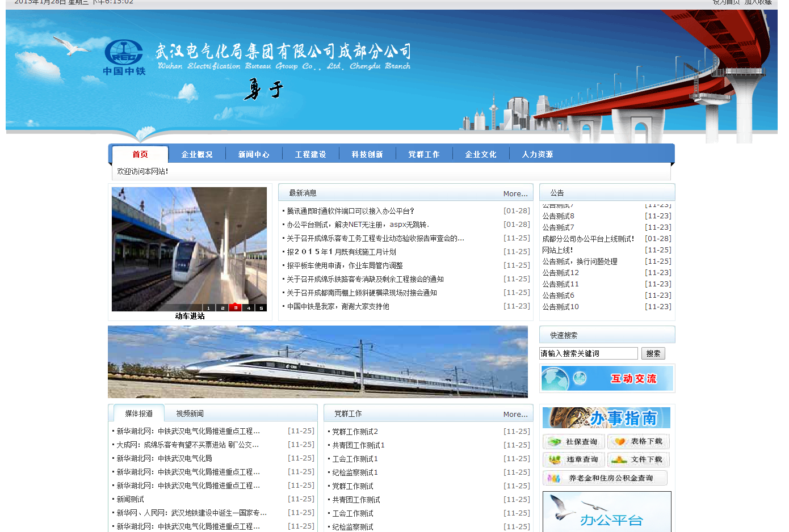Focus the search keyword input field
The image size is (789, 532).
pos(589,353)
